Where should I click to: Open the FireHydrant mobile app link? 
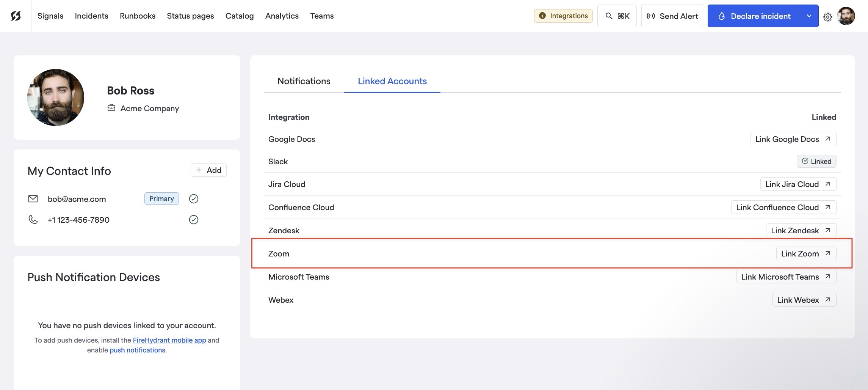tap(169, 340)
